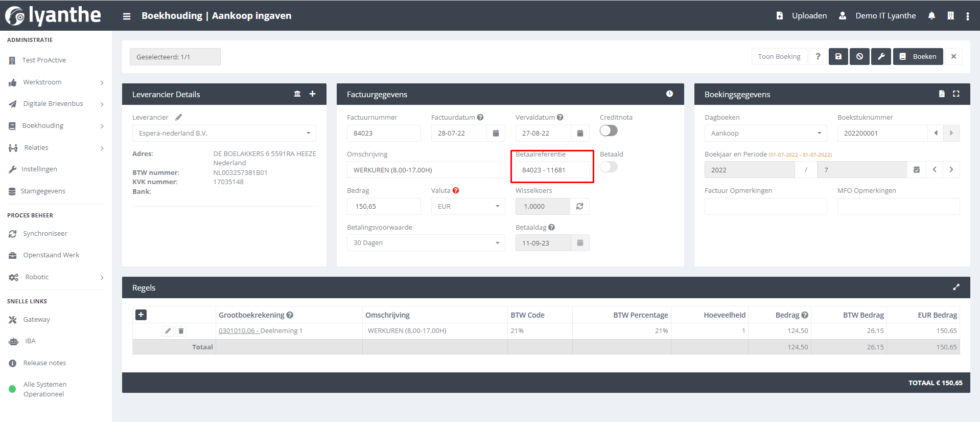The width and height of the screenshot is (980, 422).
Task: Add a new row in Regels
Action: [141, 315]
